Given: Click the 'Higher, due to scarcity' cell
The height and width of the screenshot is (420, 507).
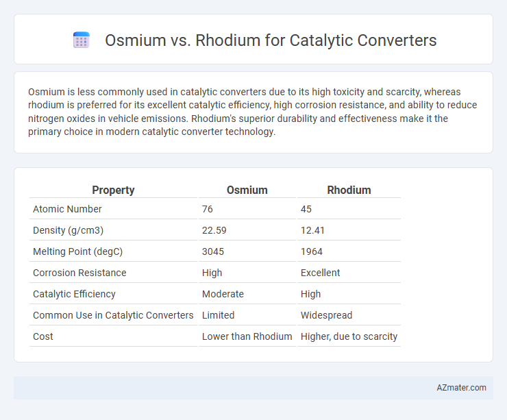Looking at the screenshot, I should click(349, 336).
